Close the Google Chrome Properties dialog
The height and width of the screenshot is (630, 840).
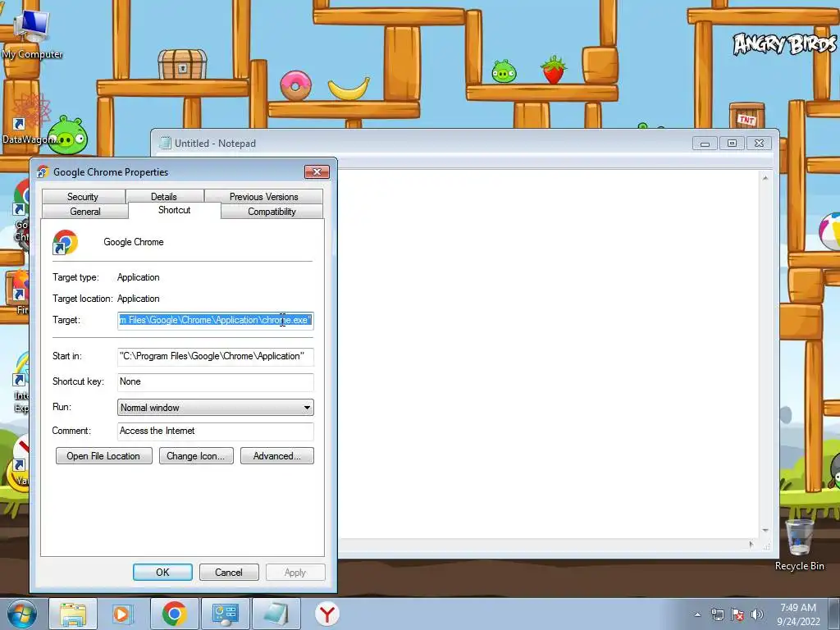(317, 171)
